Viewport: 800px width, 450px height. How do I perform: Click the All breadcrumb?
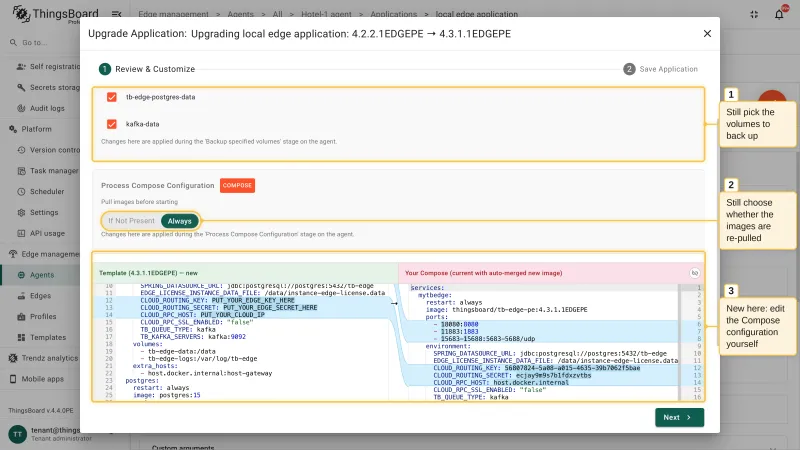coord(277,14)
